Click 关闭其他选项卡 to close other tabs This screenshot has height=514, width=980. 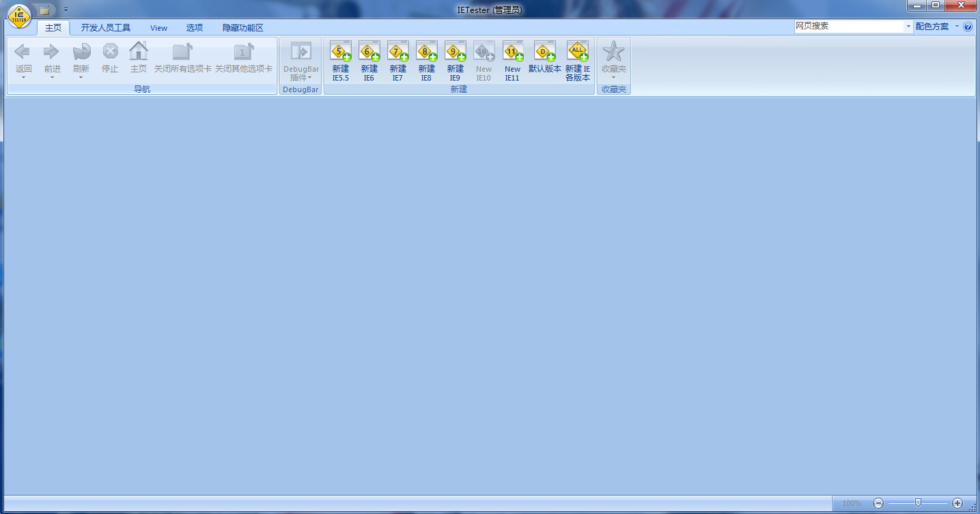pos(244,57)
